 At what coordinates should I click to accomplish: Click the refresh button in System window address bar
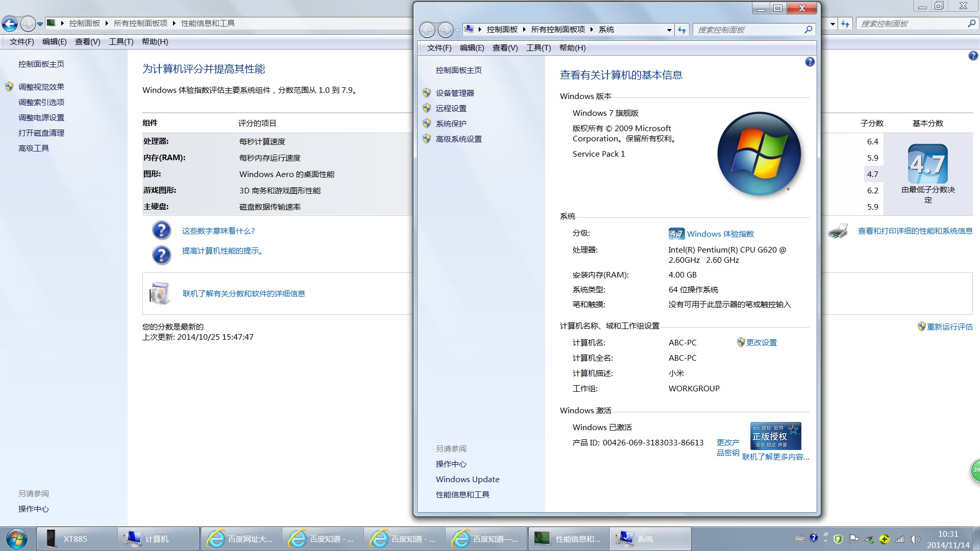(x=682, y=30)
